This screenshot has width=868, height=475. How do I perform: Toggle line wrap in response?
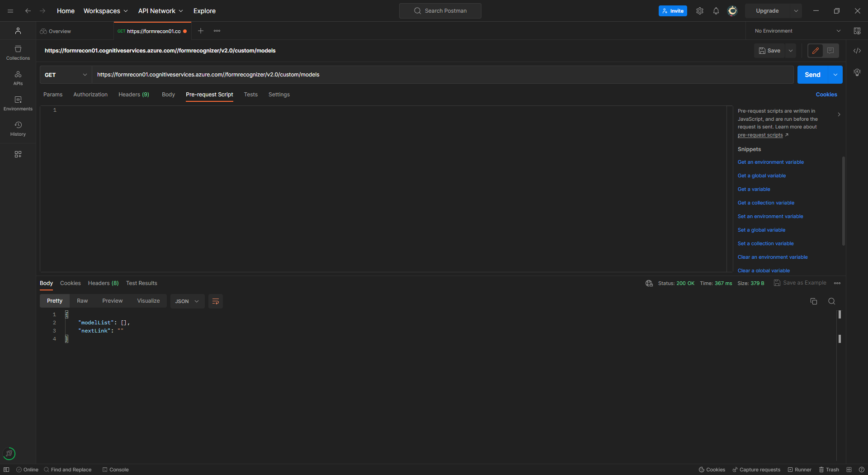pos(216,301)
